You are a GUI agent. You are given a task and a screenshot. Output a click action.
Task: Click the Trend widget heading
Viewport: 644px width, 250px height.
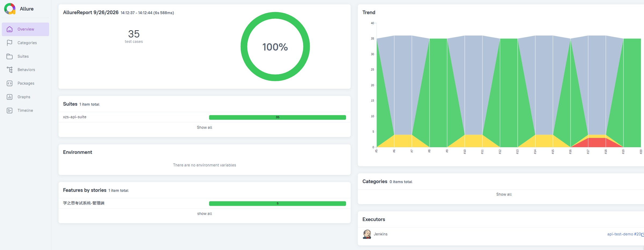tap(369, 13)
